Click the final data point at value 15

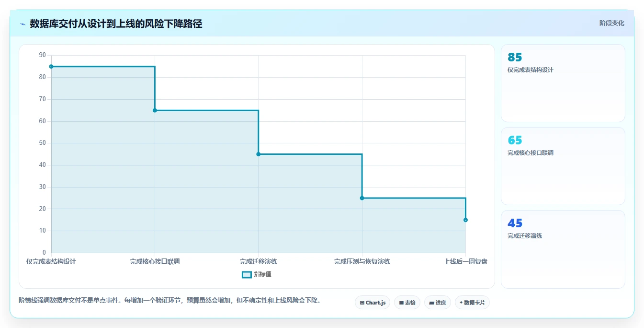click(465, 220)
